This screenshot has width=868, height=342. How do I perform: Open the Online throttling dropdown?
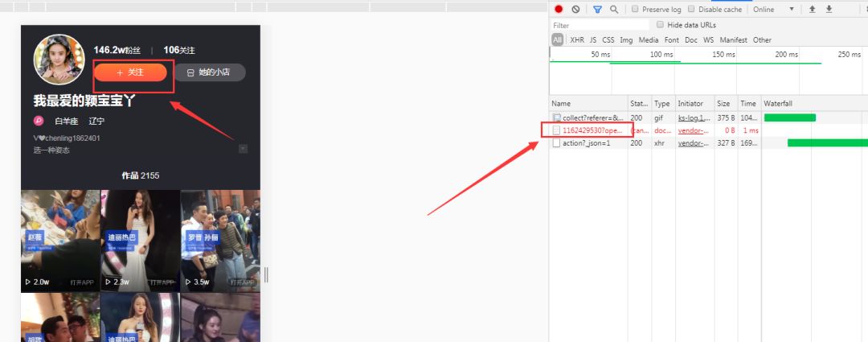pos(773,9)
